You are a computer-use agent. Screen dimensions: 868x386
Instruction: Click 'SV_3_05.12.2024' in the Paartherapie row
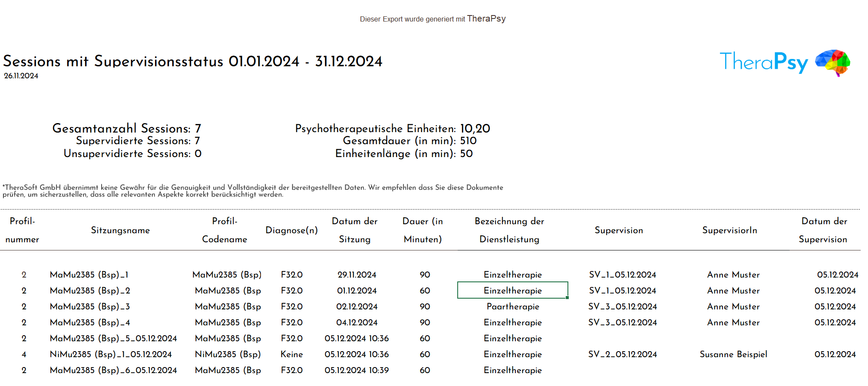(623, 307)
